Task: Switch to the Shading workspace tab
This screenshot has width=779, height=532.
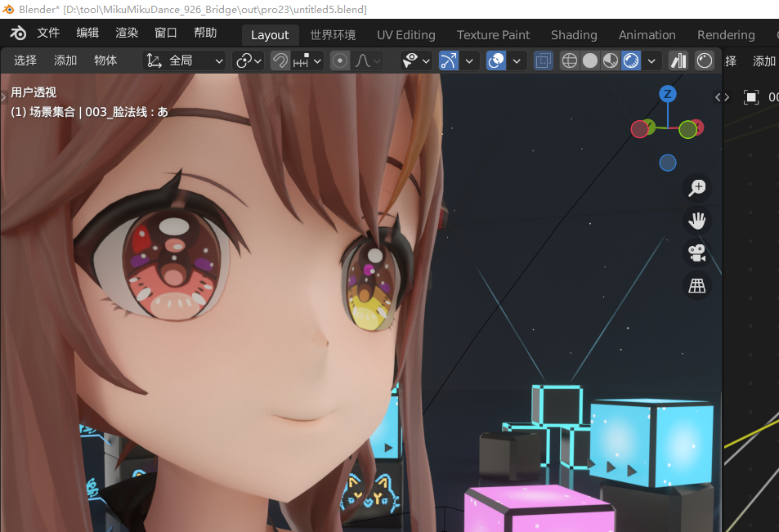Action: click(x=574, y=35)
